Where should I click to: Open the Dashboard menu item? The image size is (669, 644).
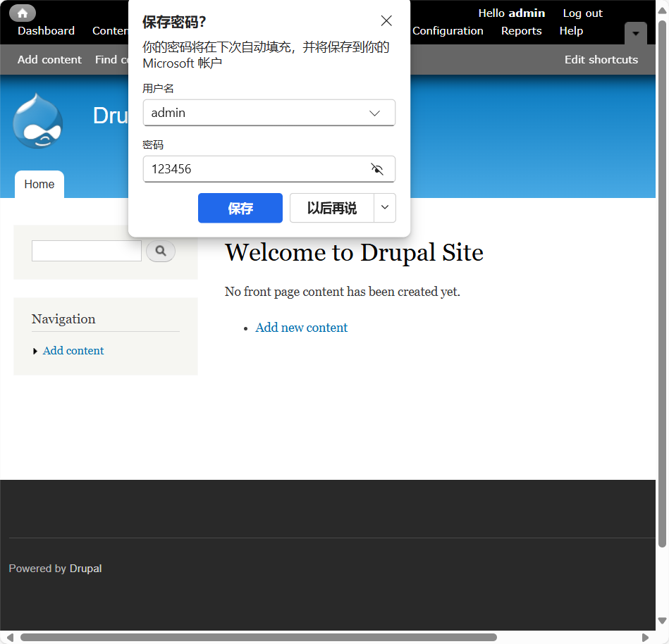[x=46, y=31]
